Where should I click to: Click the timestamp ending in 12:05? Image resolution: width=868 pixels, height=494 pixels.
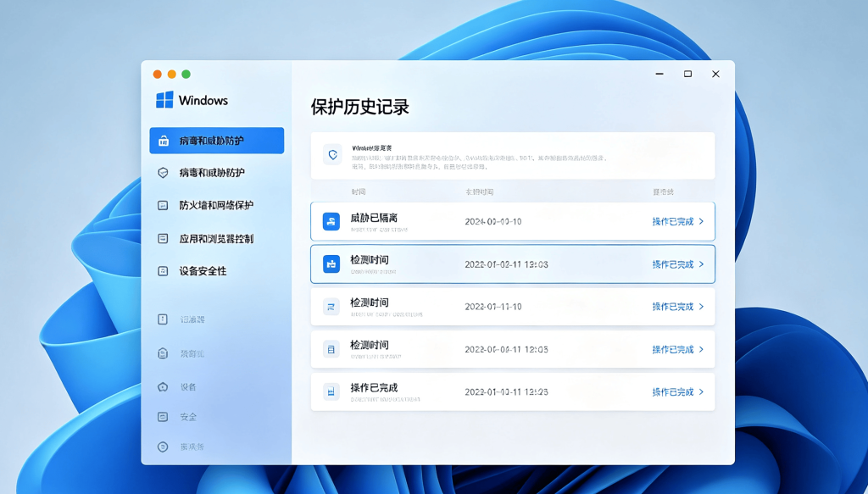tap(506, 350)
